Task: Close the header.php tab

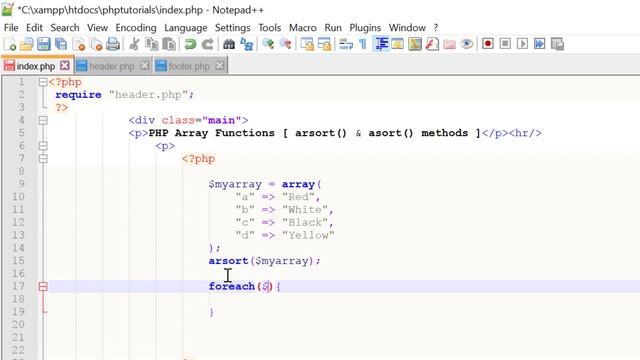Action: coord(144,65)
